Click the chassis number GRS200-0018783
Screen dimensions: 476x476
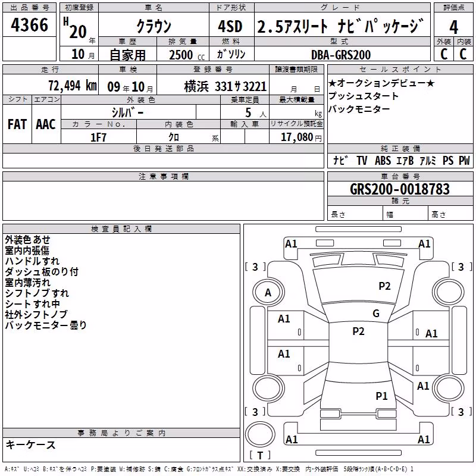coord(400,189)
